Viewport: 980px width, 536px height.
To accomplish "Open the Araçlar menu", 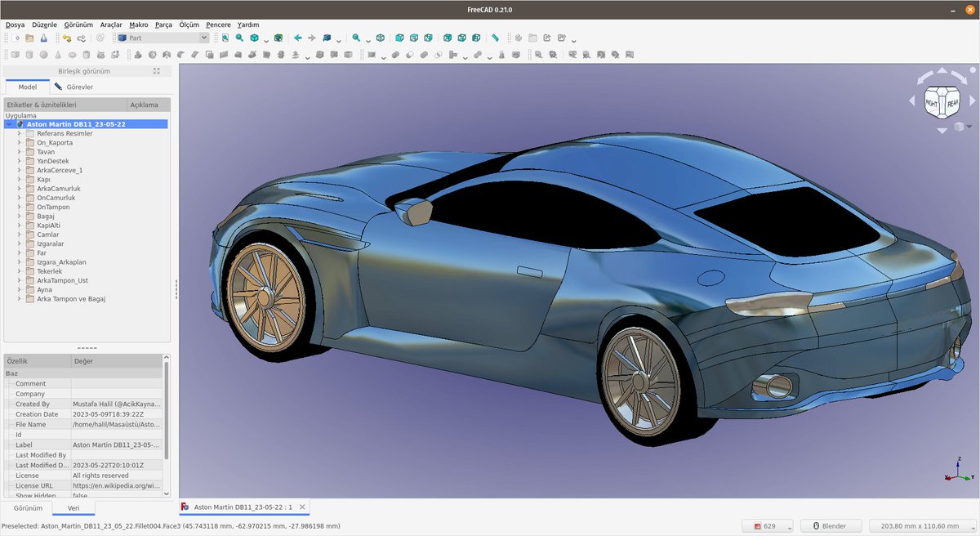I will pyautogui.click(x=111, y=25).
